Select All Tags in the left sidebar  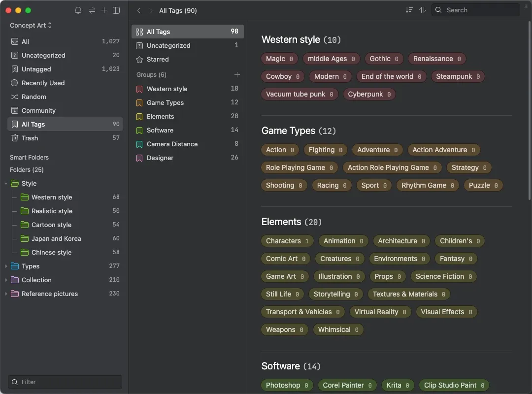65,124
